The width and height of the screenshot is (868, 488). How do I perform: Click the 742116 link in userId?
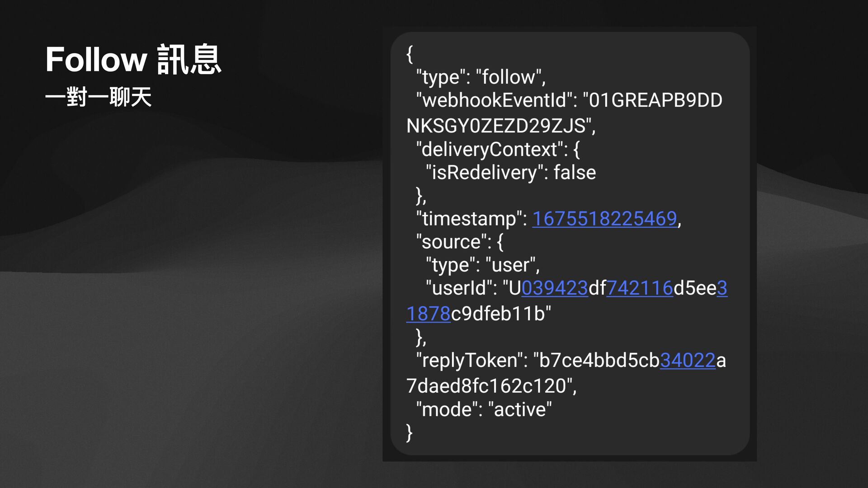[640, 288]
